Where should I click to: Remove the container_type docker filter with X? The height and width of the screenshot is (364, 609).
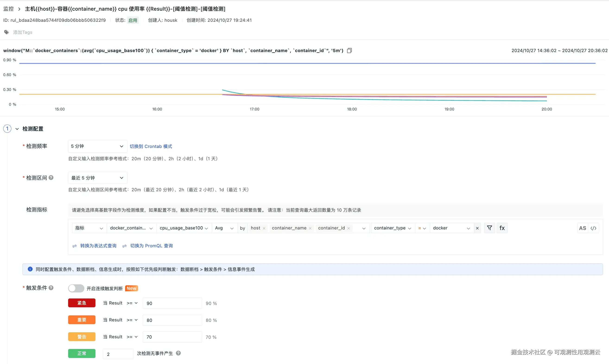477,228
